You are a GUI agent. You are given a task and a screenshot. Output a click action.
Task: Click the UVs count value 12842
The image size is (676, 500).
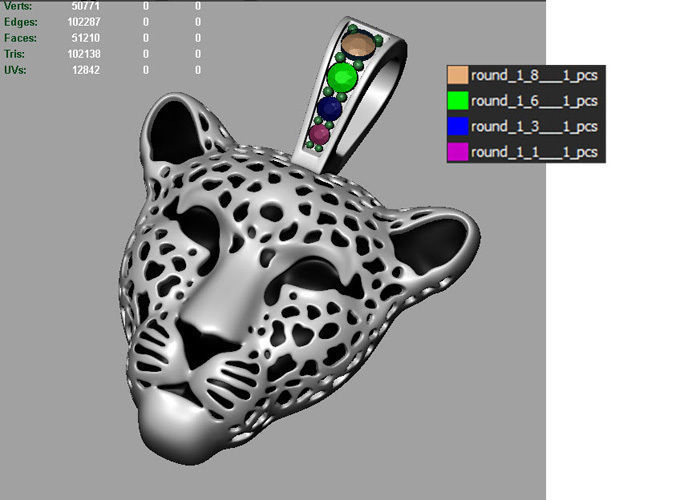coord(85,70)
